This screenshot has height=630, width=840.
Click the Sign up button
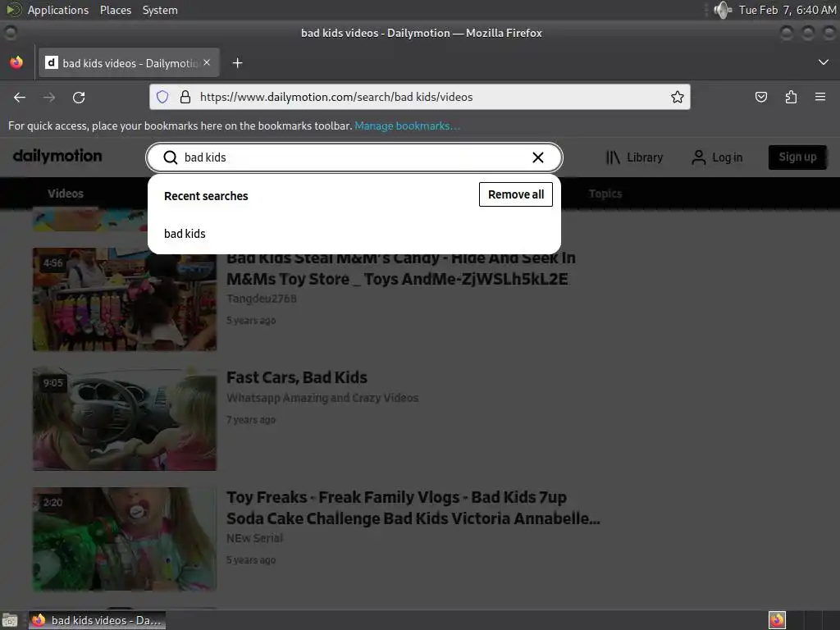click(797, 157)
